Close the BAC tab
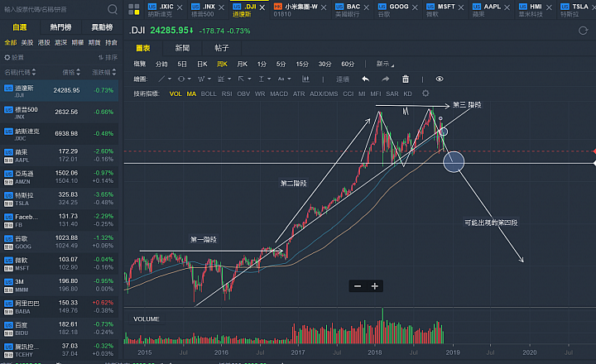 click(366, 7)
